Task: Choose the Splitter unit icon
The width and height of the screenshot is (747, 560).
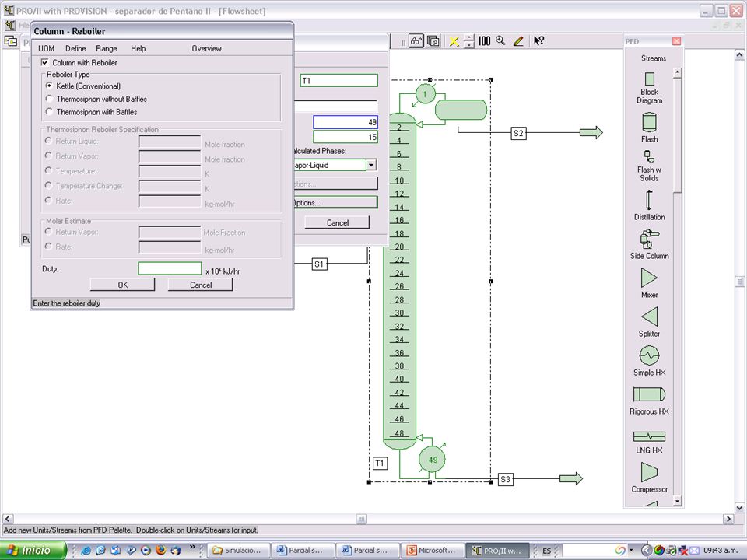Action: point(649,317)
